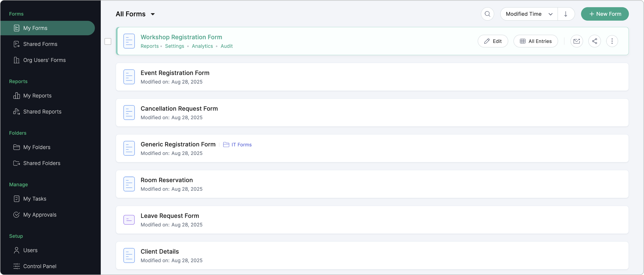Open the three-dot more options menu
This screenshot has width=644, height=275.
pos(612,41)
